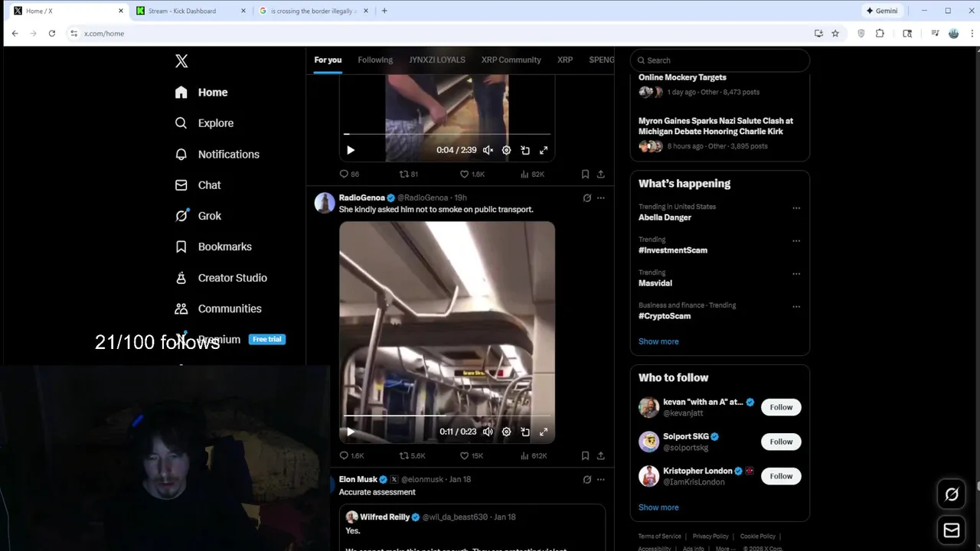Open Explore in X sidebar

point(204,123)
